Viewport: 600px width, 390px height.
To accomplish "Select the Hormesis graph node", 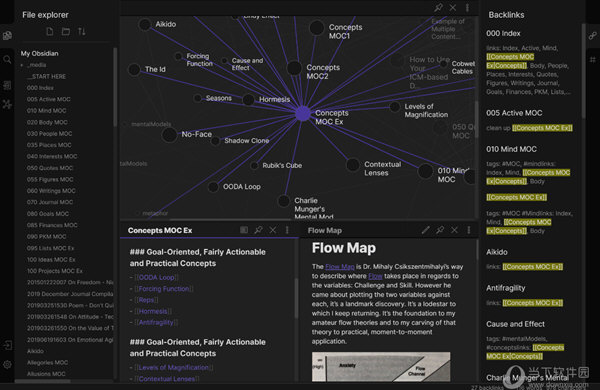I will pos(248,100).
